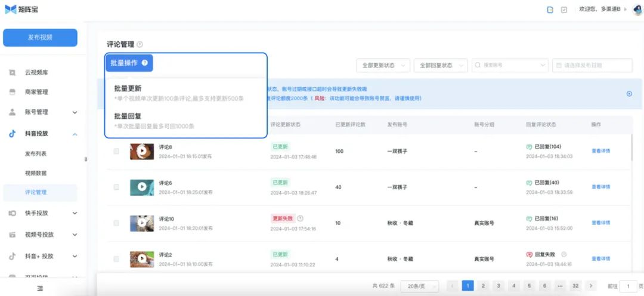Screen dimensions: 644x296
Task: Tick the checkbox for row 评论2
Action: click(116, 259)
